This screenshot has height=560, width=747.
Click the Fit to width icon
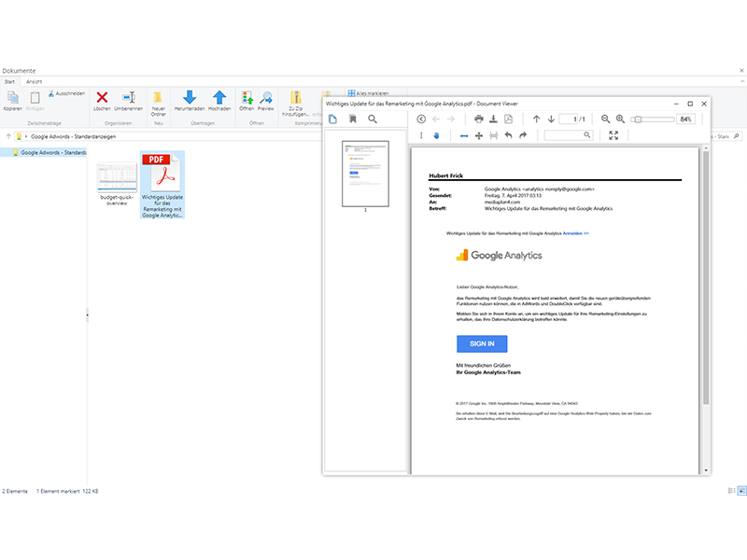[464, 135]
